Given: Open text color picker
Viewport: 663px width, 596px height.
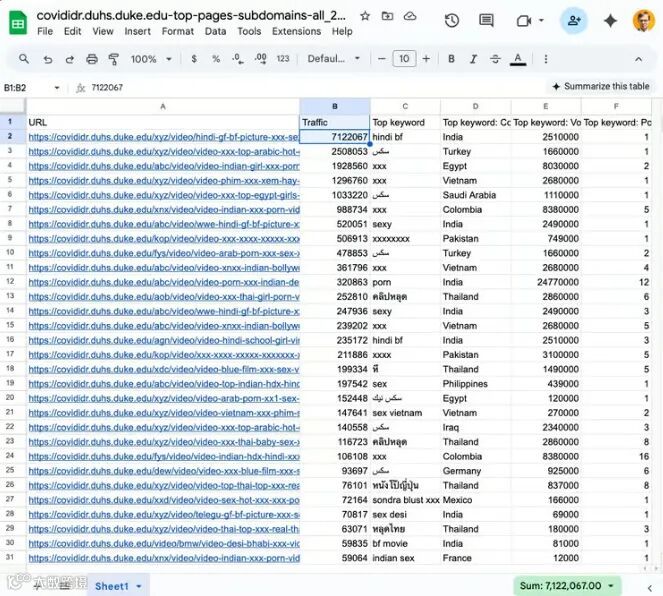Looking at the screenshot, I should point(518,59).
